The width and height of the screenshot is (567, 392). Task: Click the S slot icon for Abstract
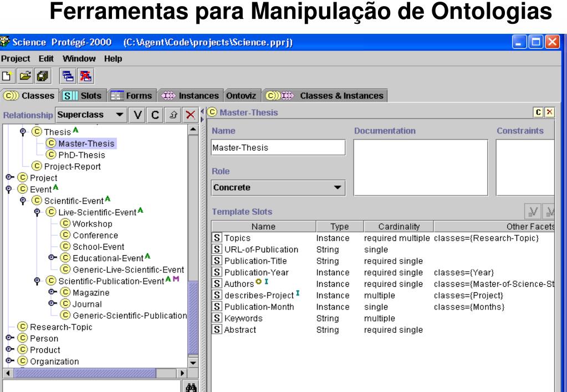[217, 329]
